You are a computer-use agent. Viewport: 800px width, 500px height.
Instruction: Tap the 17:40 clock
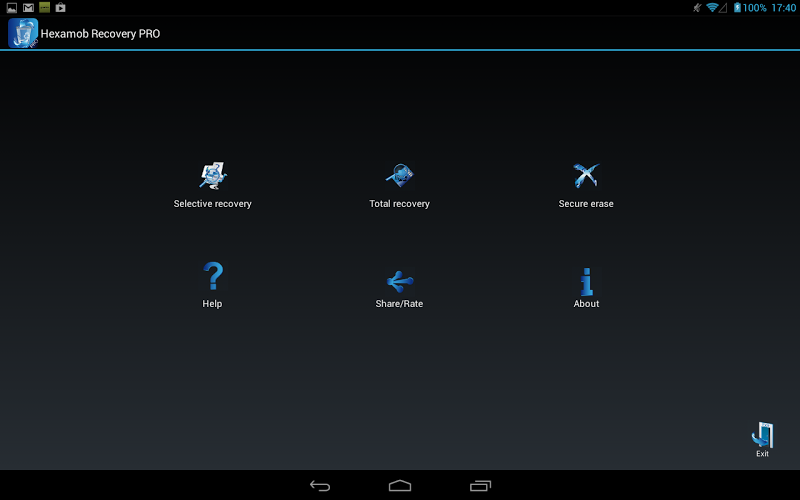point(784,8)
